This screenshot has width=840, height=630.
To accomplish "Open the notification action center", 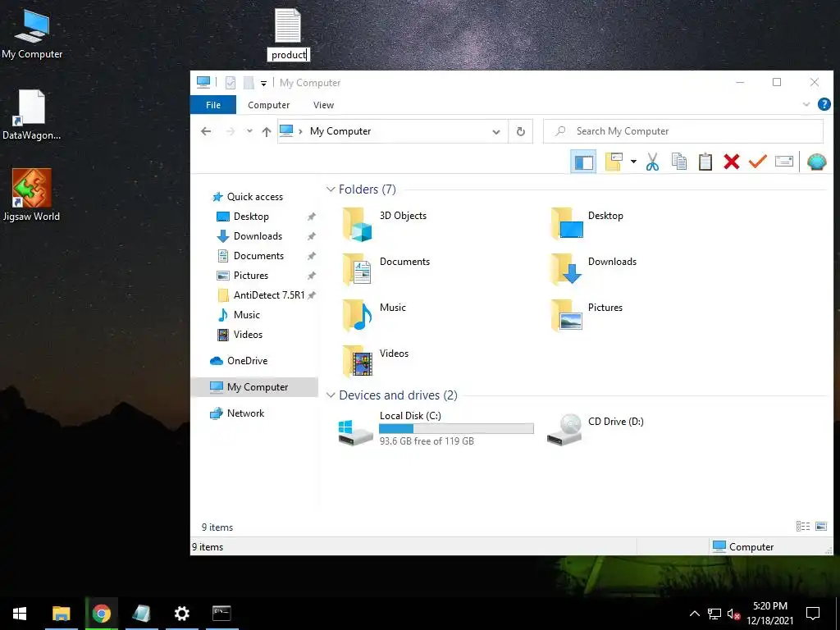I will pyautogui.click(x=813, y=614).
